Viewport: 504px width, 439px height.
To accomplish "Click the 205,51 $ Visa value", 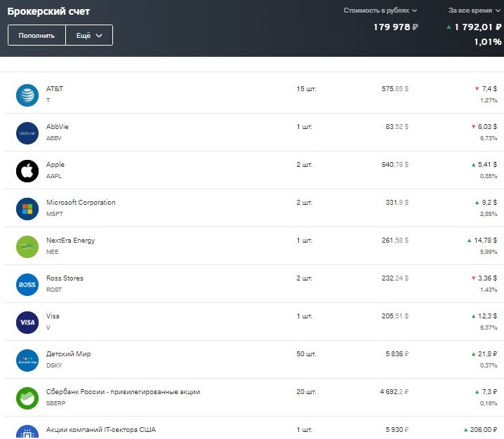I will tap(395, 316).
